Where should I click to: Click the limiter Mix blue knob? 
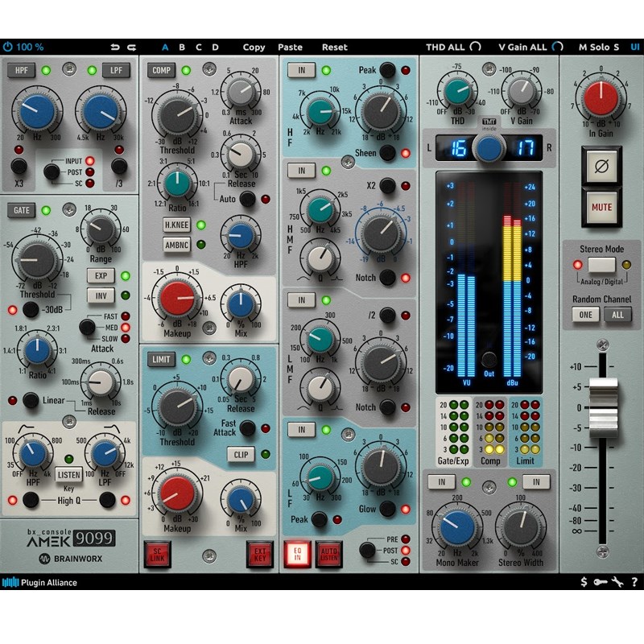click(241, 500)
